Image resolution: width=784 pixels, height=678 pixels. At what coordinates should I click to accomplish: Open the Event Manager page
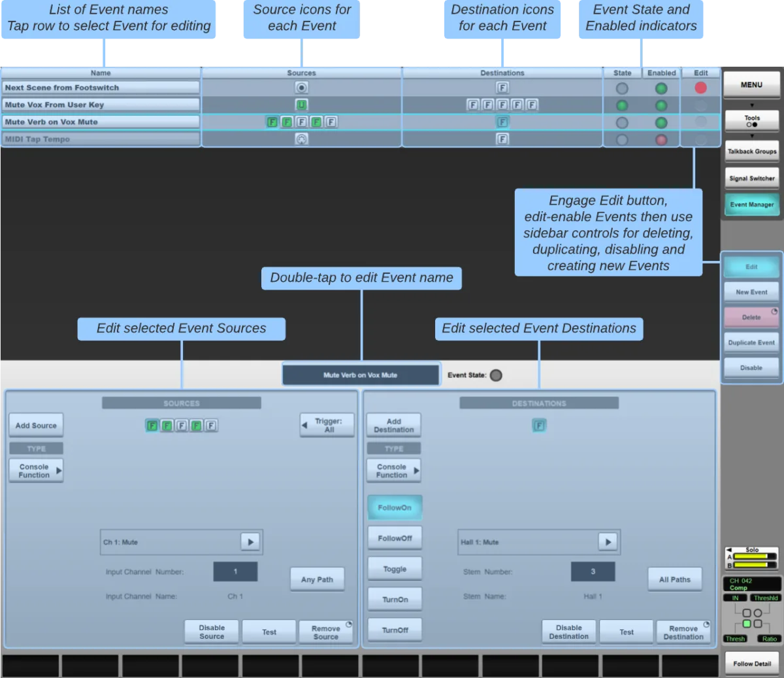point(752,205)
